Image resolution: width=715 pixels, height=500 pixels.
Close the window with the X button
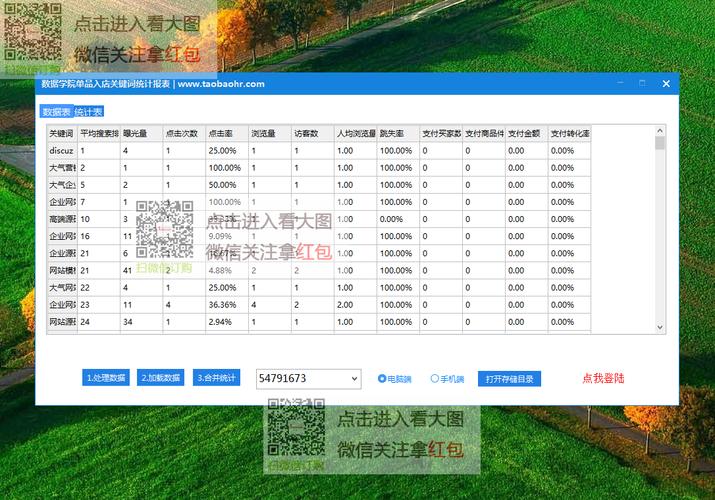666,83
